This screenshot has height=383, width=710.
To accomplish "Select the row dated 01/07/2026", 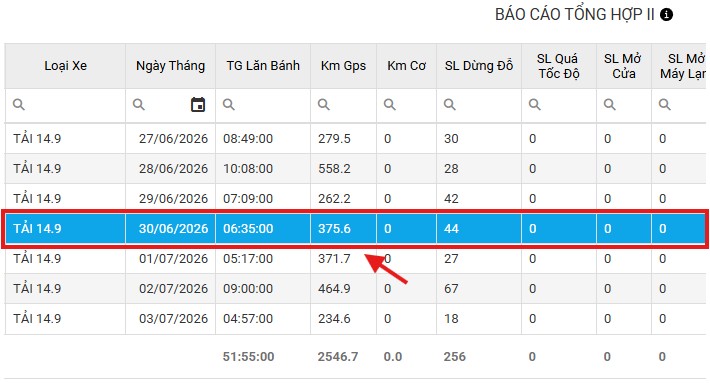I will point(355,259).
